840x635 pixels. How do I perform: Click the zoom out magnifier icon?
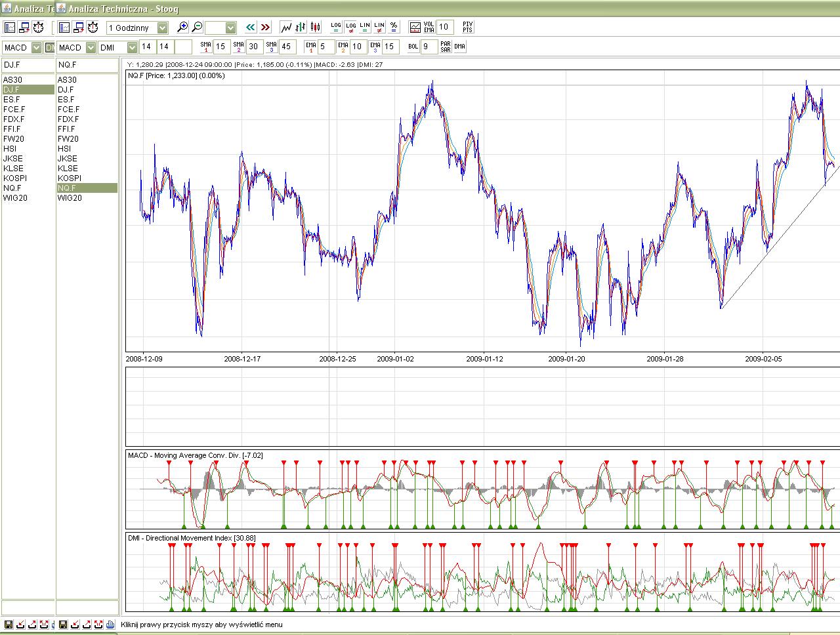click(x=197, y=28)
